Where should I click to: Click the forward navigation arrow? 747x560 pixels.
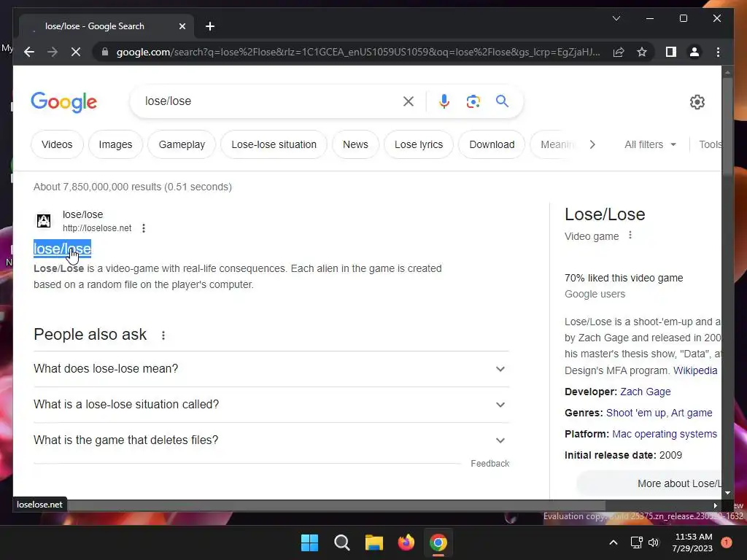(53, 52)
